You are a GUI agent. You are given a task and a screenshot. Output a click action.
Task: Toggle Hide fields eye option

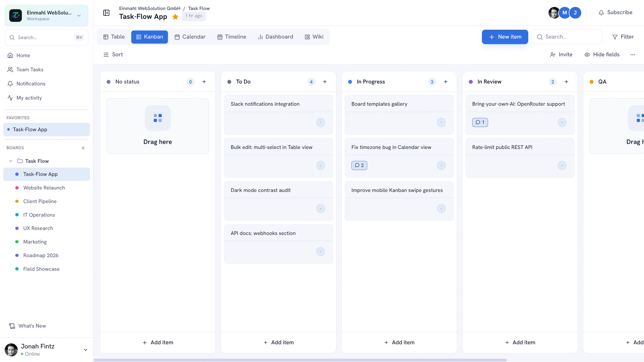coord(602,55)
